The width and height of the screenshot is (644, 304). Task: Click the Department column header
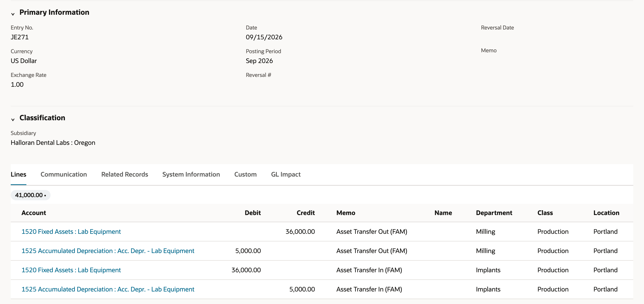click(x=494, y=213)
